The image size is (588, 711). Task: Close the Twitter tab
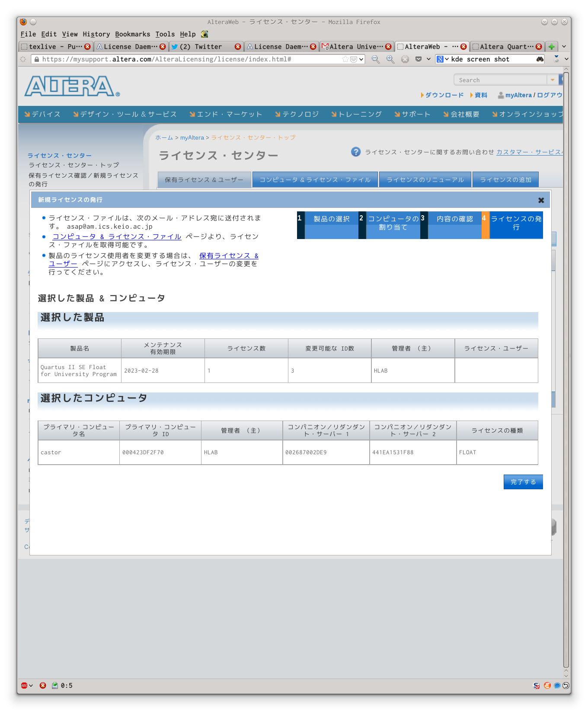(x=238, y=47)
